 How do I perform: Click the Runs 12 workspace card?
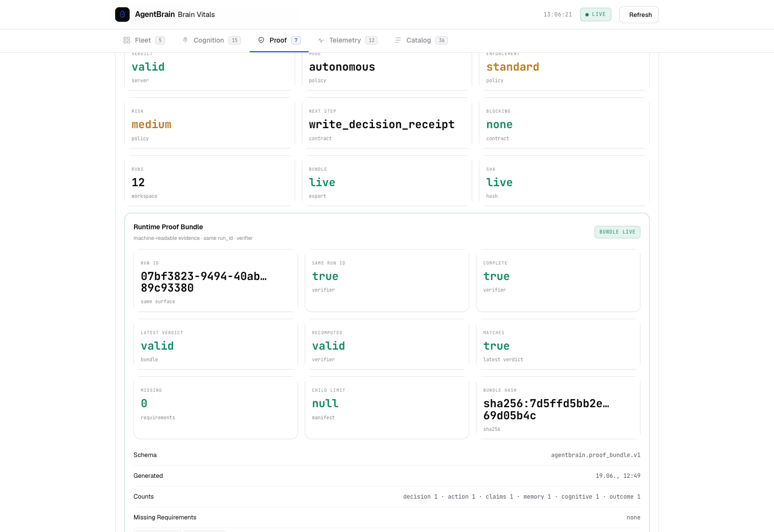click(209, 181)
